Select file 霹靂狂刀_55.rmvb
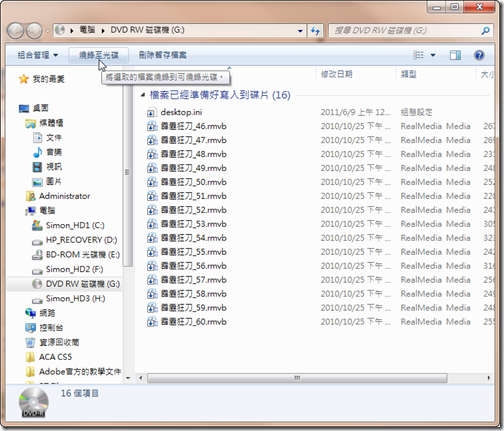The width and height of the screenshot is (504, 431). [187, 252]
